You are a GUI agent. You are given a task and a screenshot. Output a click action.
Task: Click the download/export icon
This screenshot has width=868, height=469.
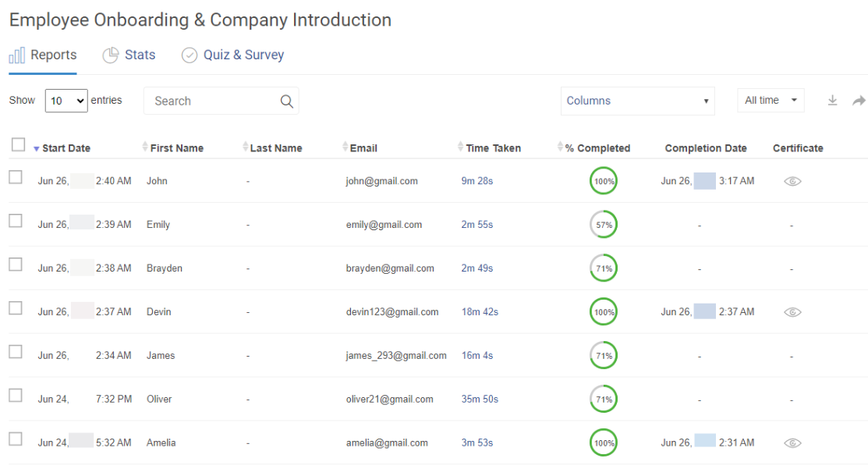click(832, 100)
